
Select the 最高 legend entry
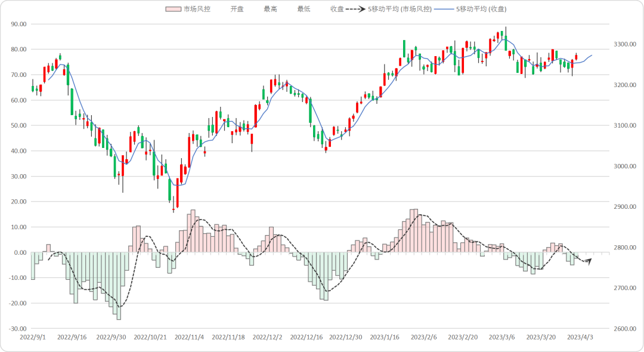[270, 9]
